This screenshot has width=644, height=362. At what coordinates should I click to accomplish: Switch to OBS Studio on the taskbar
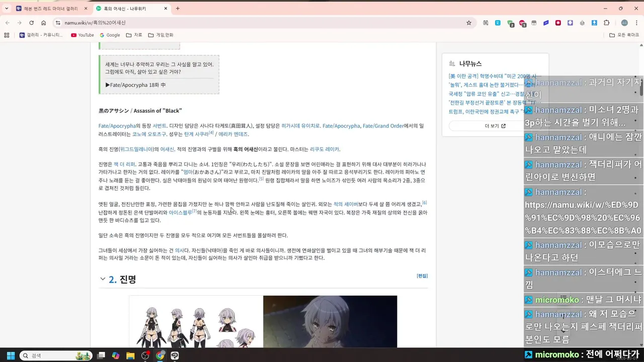(x=145, y=355)
